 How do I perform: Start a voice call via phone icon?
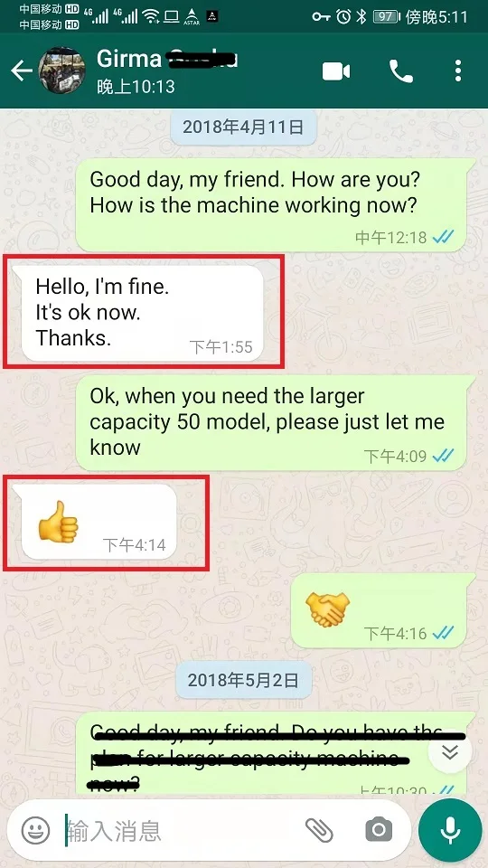click(401, 71)
